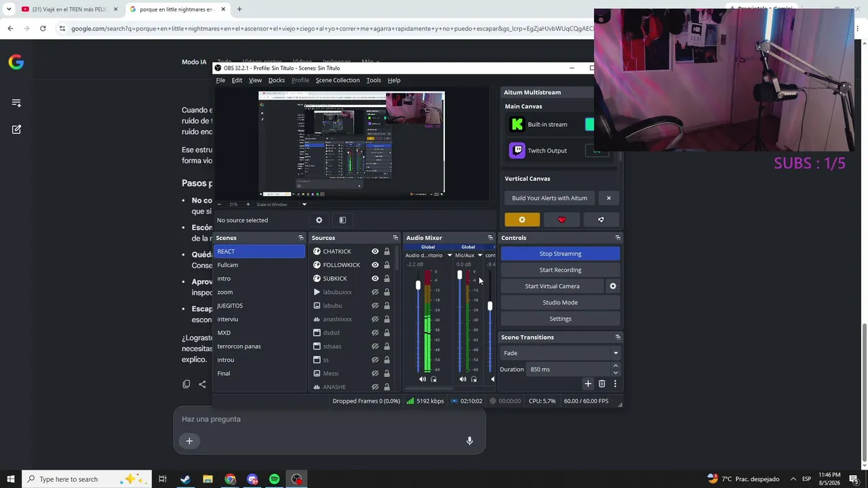868x488 pixels.
Task: Copy the AI answer with copy icon
Action: 186,384
